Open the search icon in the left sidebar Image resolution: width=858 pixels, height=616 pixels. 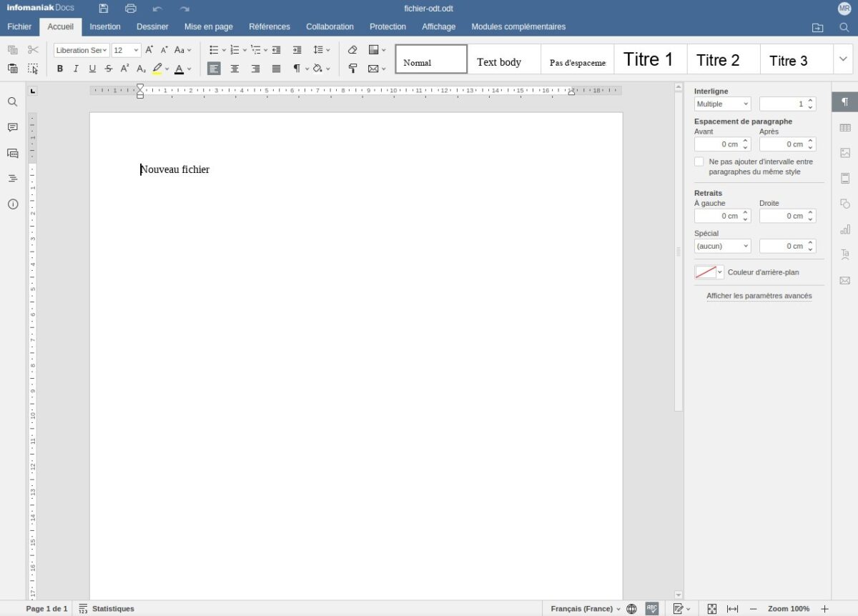[x=13, y=102]
